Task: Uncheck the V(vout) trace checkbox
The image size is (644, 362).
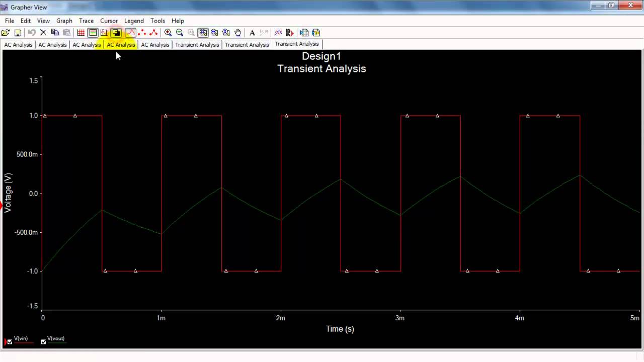Action: point(43,342)
